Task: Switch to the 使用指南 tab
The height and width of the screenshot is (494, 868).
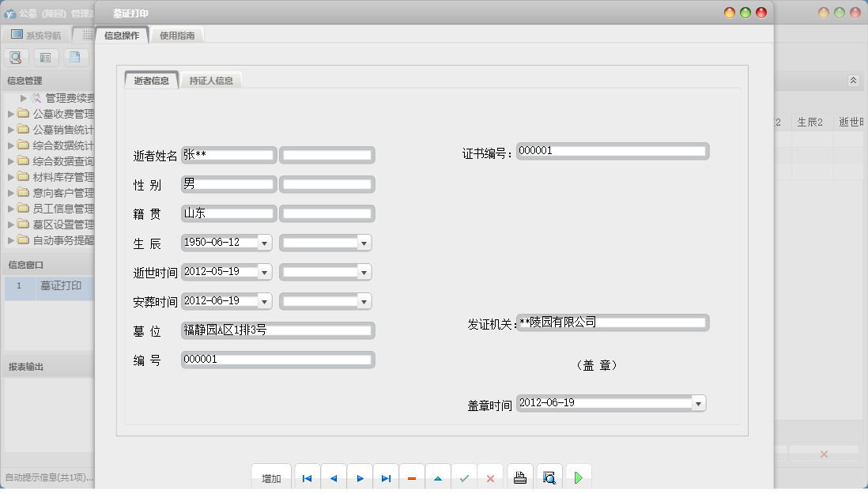Action: pos(177,36)
